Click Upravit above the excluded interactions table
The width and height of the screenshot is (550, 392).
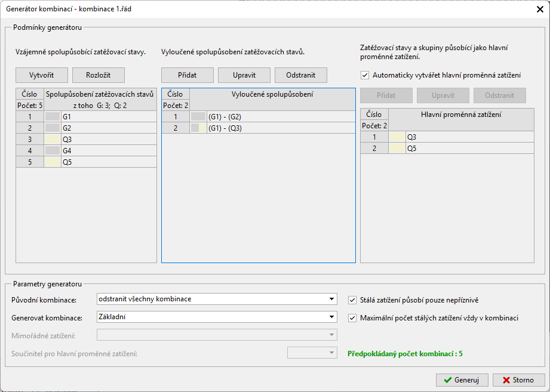[x=244, y=75]
